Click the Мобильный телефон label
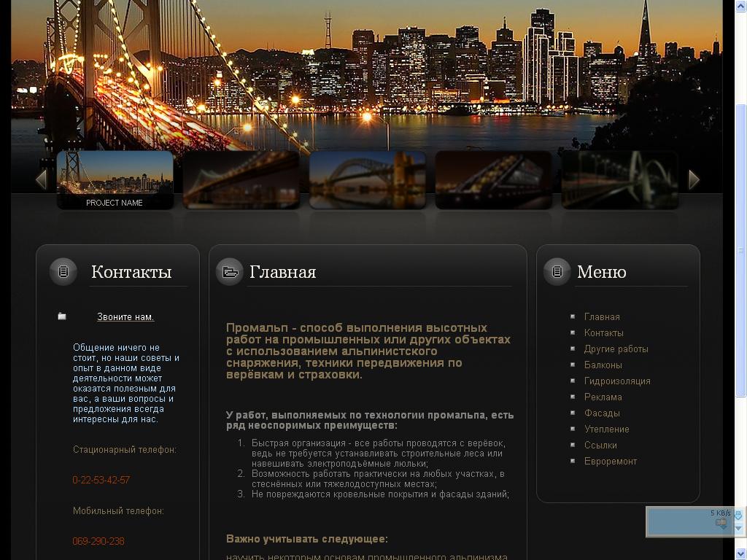 (118, 511)
